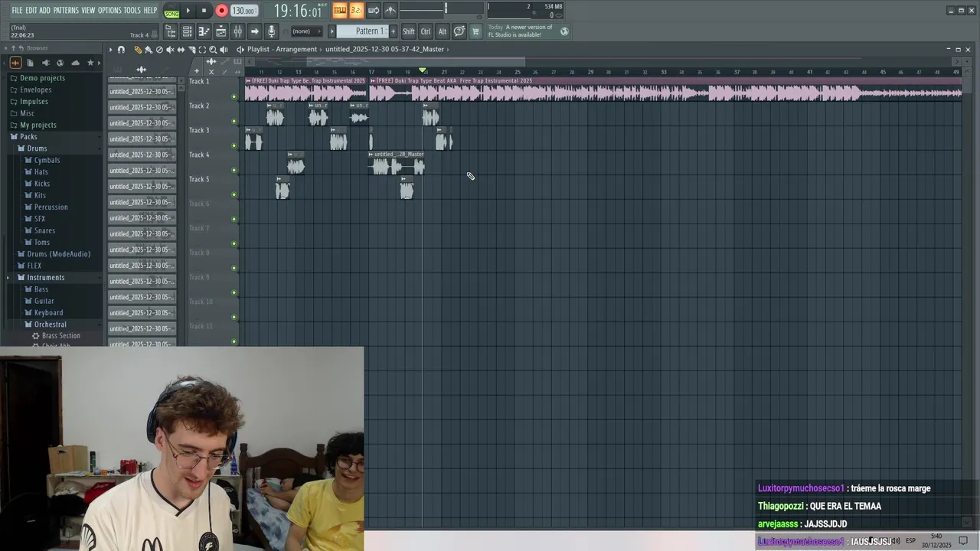
Task: Click the Shift typing keyboard button
Action: click(409, 31)
